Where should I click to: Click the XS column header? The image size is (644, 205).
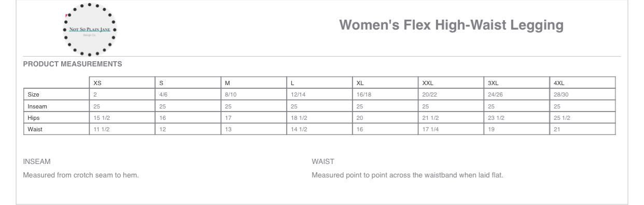coord(122,83)
